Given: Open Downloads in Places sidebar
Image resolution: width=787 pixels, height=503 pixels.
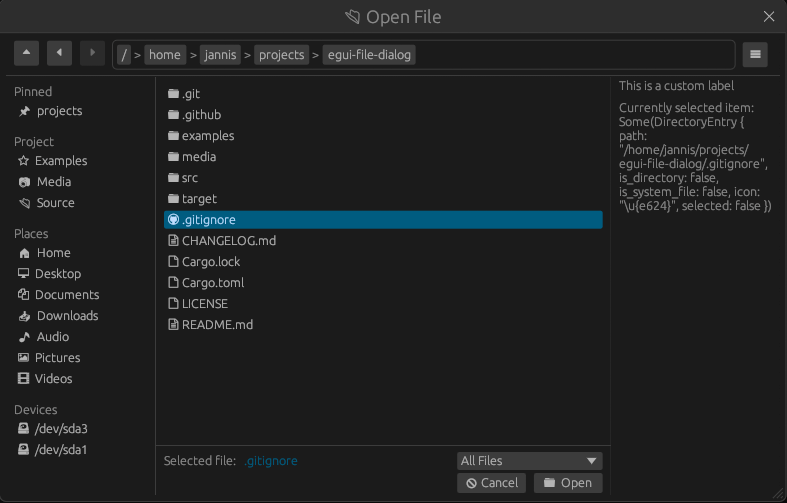Looking at the screenshot, I should point(66,316).
